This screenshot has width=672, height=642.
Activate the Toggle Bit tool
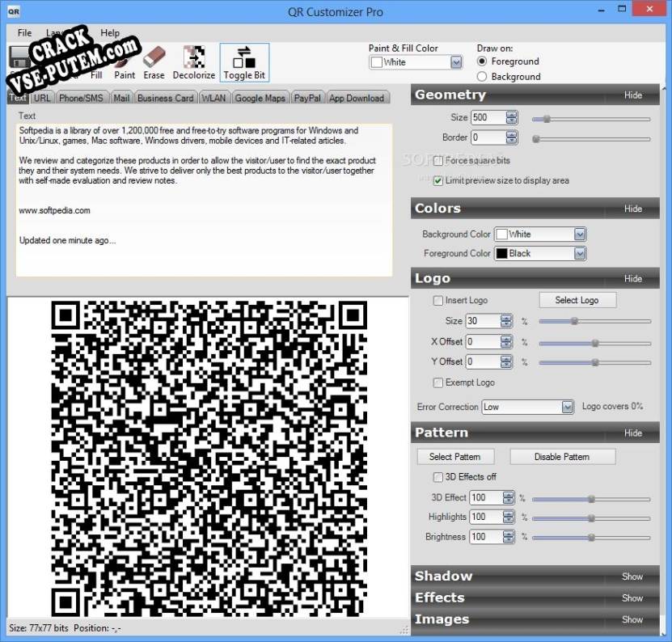[x=244, y=62]
